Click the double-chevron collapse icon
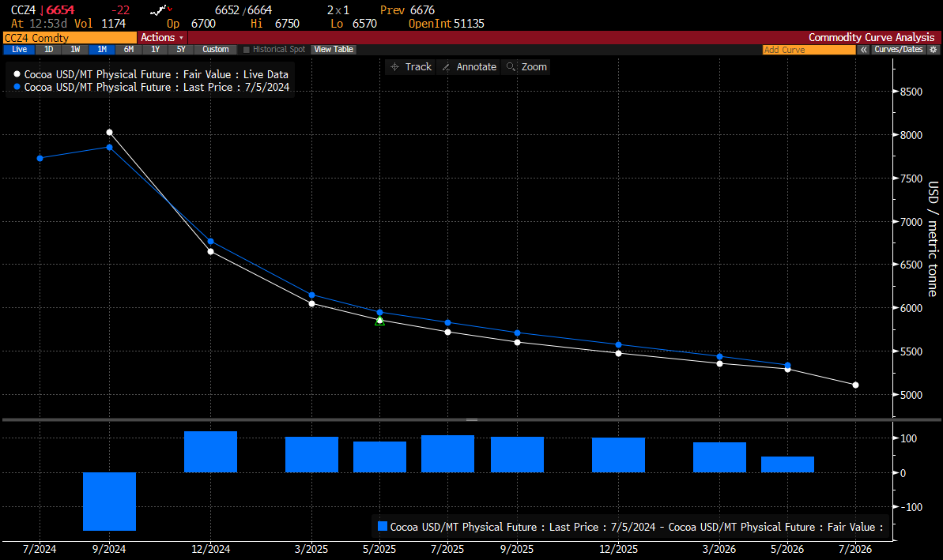Image resolution: width=943 pixels, height=560 pixels. [864, 50]
